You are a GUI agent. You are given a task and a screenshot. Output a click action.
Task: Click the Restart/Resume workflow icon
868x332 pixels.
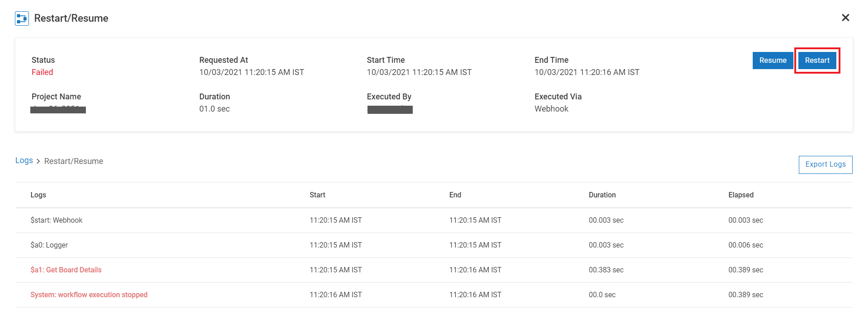pos(22,19)
